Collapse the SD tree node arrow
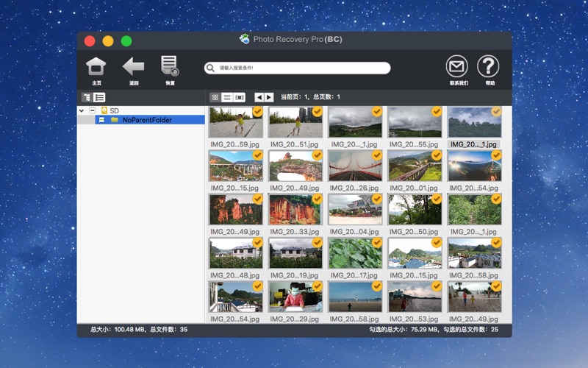Screen dimensions: 588x368 pos(82,110)
